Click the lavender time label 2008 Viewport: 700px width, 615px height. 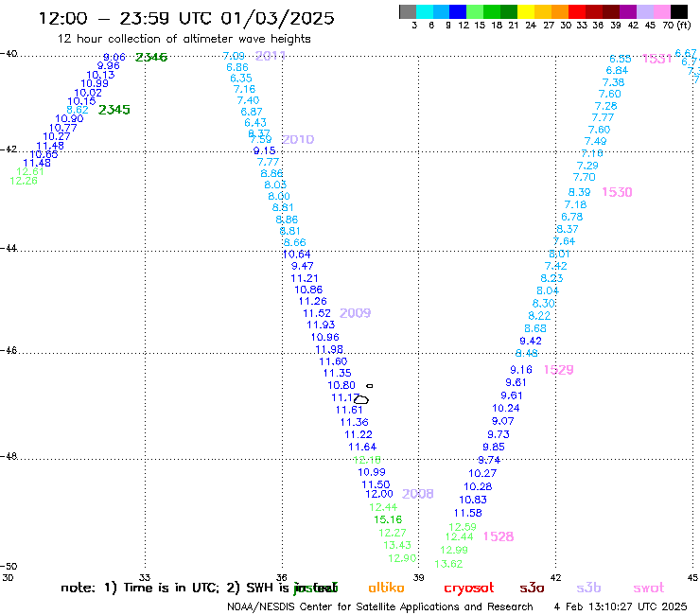(418, 494)
